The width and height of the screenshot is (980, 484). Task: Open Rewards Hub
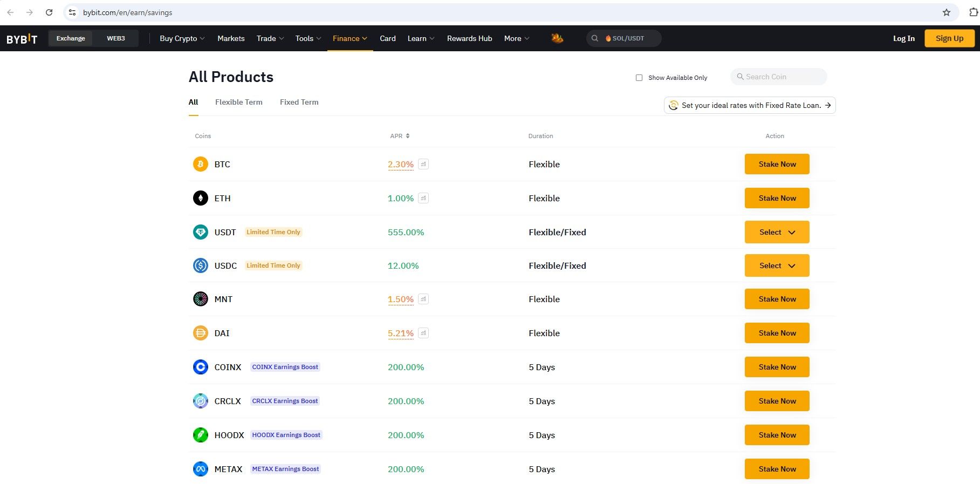pyautogui.click(x=469, y=38)
